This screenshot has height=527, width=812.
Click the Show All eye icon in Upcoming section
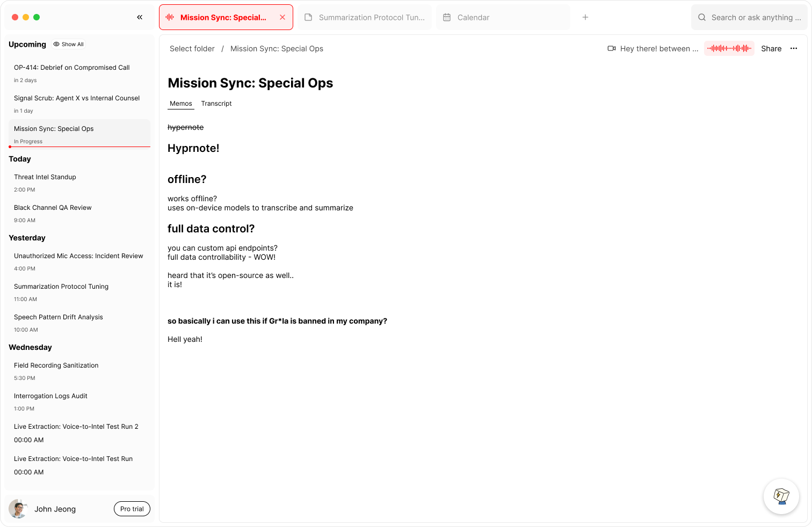coord(55,44)
